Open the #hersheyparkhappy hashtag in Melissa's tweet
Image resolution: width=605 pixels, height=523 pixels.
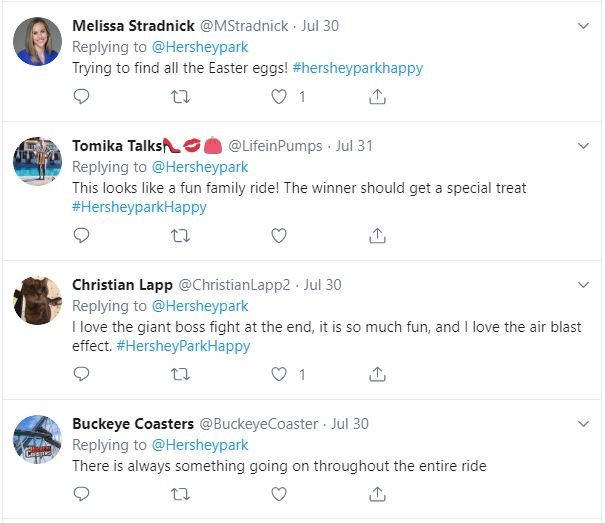point(358,68)
